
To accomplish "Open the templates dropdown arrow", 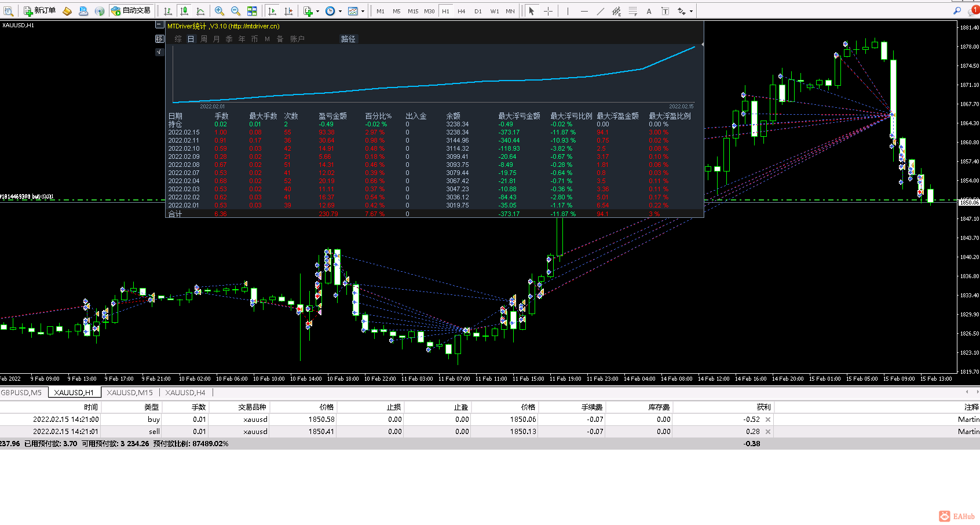I will (x=363, y=11).
